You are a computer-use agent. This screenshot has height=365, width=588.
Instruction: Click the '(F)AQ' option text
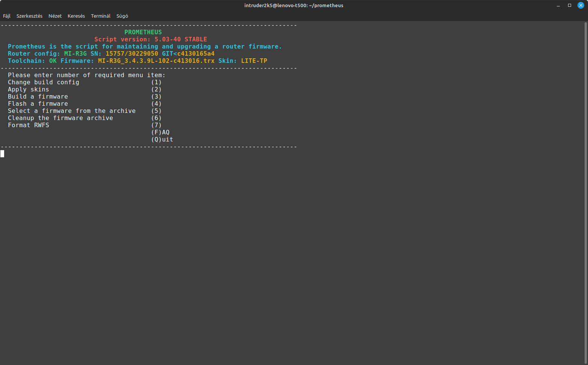point(160,132)
